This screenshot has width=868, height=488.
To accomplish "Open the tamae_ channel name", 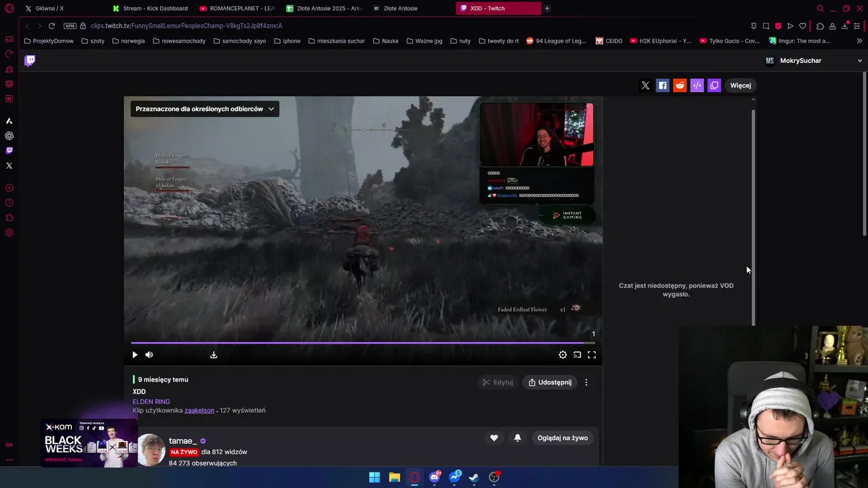I will coord(182,441).
